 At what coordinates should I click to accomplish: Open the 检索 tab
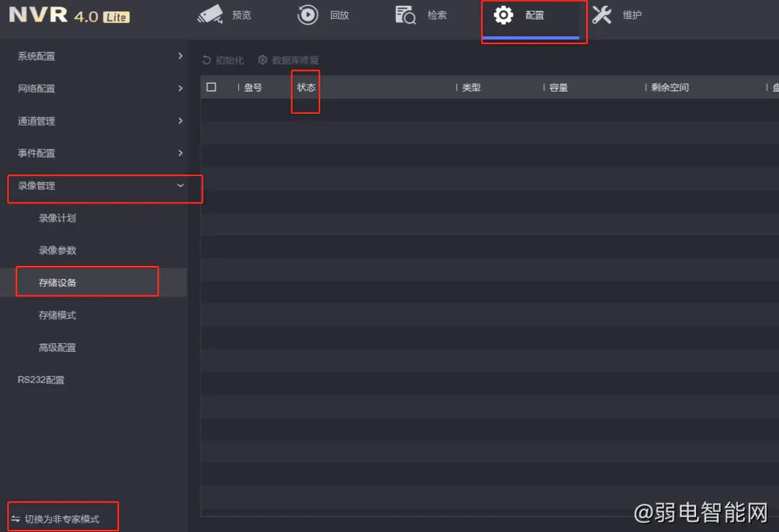pos(421,15)
